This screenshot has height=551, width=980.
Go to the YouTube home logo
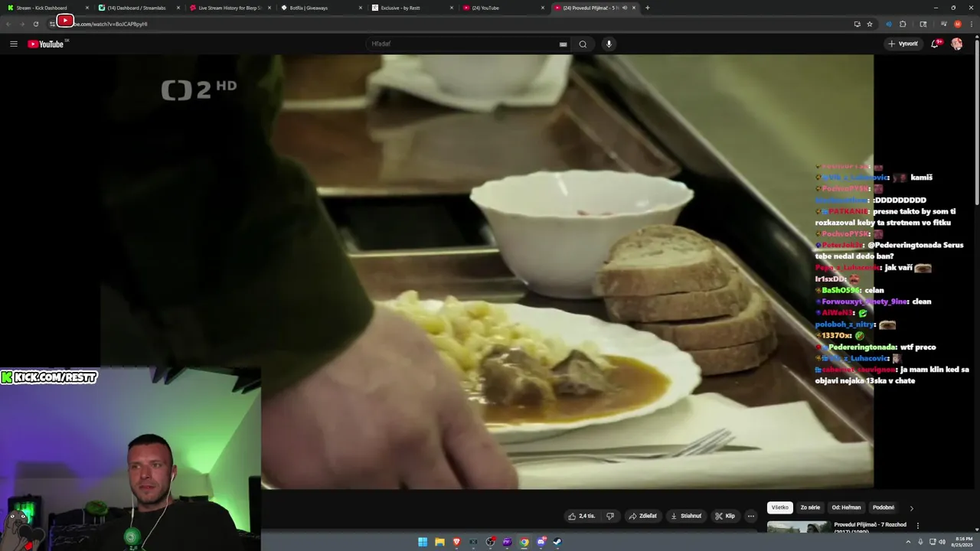pos(46,44)
